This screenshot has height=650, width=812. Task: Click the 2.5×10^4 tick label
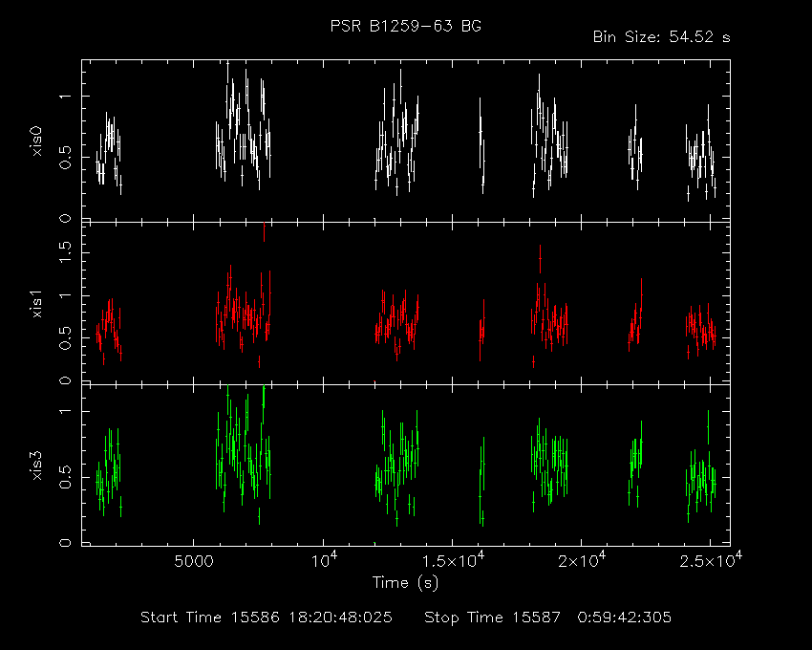click(x=711, y=560)
